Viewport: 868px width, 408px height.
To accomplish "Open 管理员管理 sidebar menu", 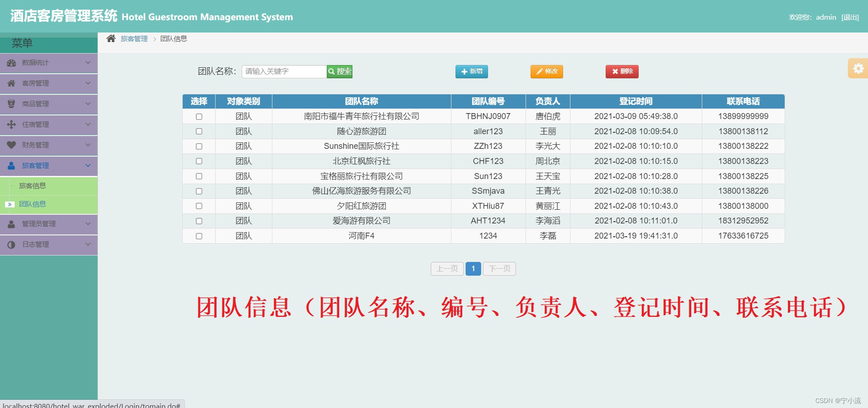I will pos(49,224).
